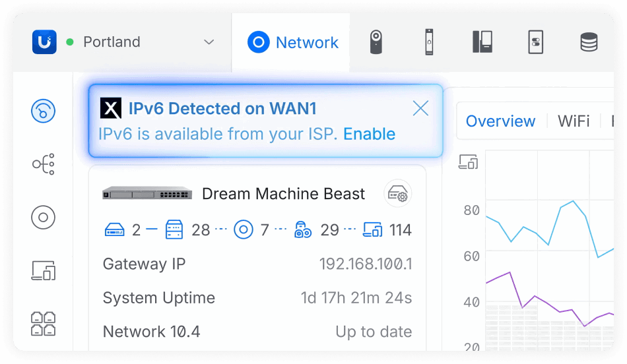Open Dream Machine Beast gateway settings icon
This screenshot has width=627, height=364.
click(x=398, y=194)
